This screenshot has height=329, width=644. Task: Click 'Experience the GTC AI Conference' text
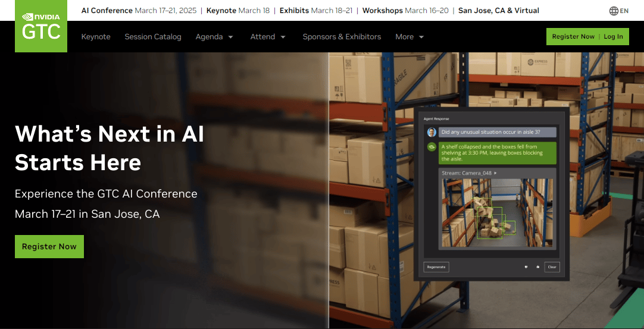click(106, 193)
